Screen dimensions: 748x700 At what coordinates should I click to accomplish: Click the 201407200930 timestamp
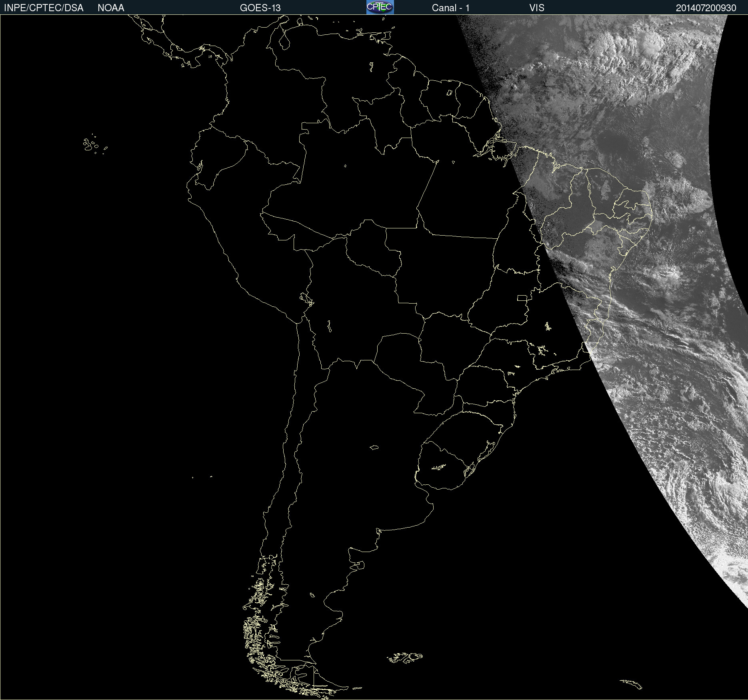706,8
